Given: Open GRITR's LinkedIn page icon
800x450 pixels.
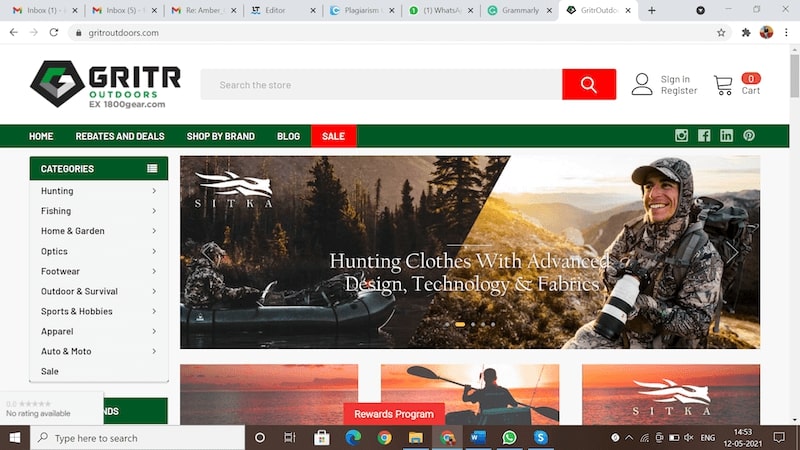Looking at the screenshot, I should tap(727, 136).
